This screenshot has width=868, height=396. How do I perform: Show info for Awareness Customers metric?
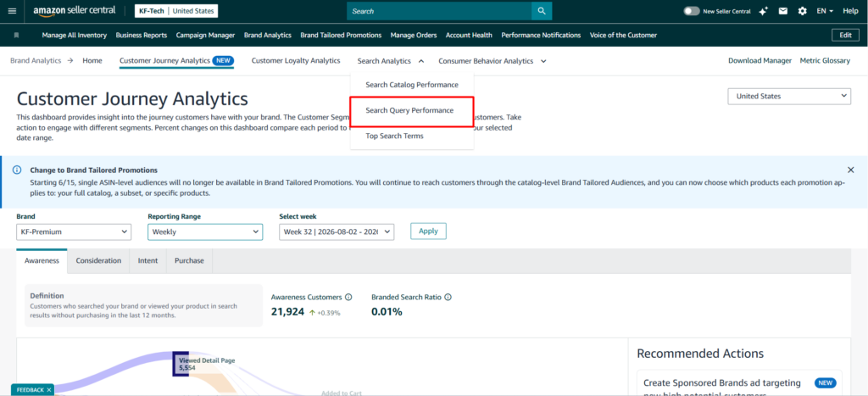click(x=348, y=298)
